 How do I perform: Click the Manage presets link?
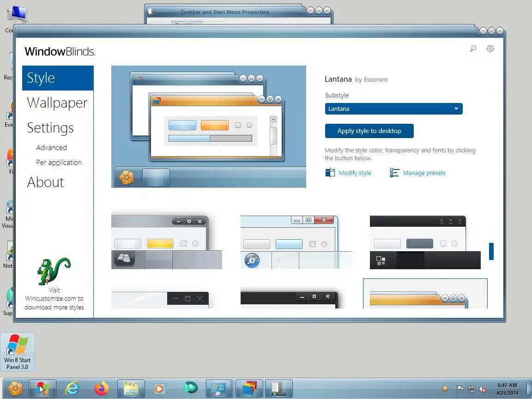point(424,173)
